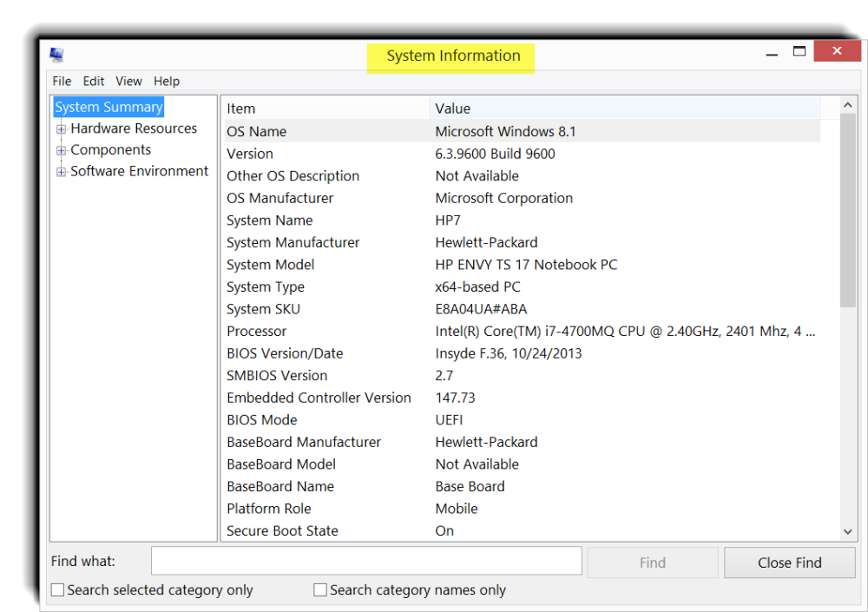Select System Summary in the tree
The image size is (868, 612).
click(108, 107)
